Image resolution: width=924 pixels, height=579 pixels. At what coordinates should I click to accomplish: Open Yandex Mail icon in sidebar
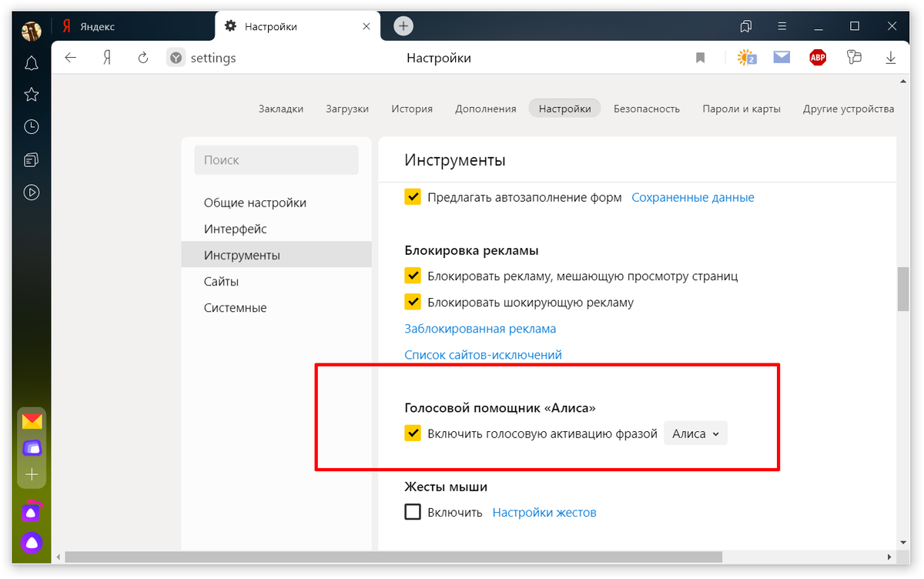click(x=32, y=421)
